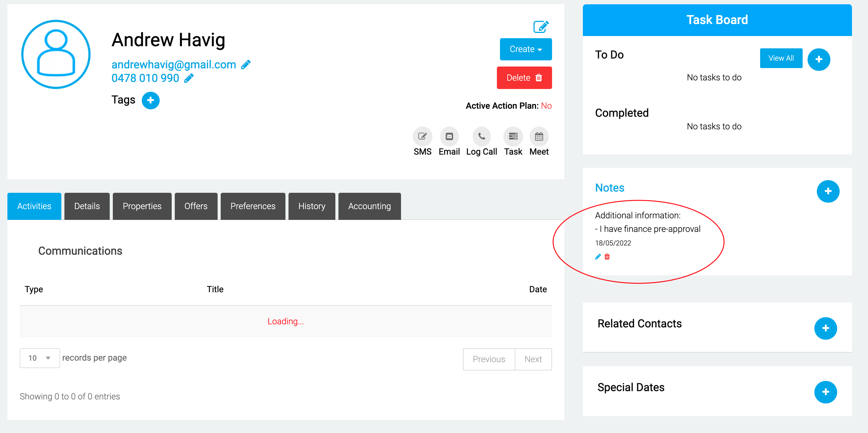Switch to the Details tab
The image size is (868, 433).
pos(87,206)
